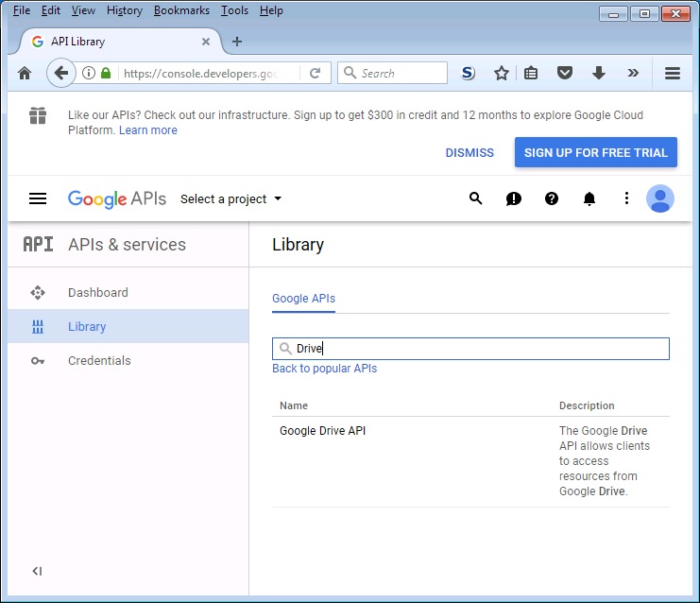Open the Firefox hamburger menu

673,73
